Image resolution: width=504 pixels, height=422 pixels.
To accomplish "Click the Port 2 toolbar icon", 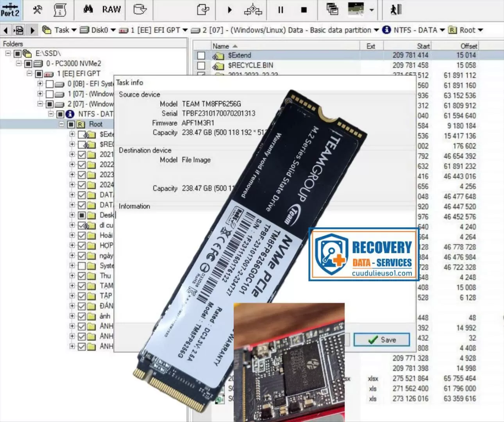I will click(10, 10).
